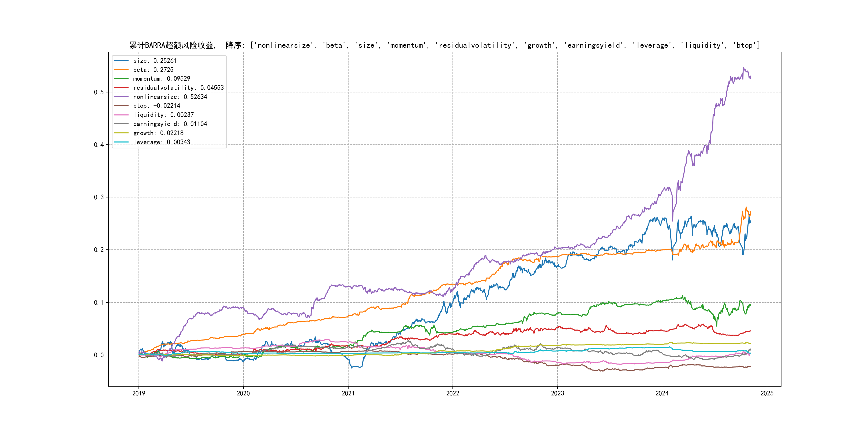This screenshot has height=434, width=868.
Task: Click the green momentum legend line swatch
Action: coord(121,78)
